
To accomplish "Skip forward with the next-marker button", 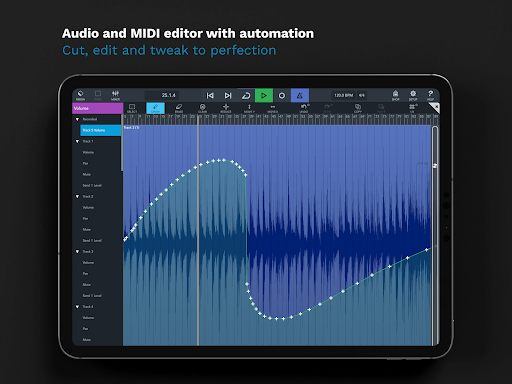I will tap(228, 96).
